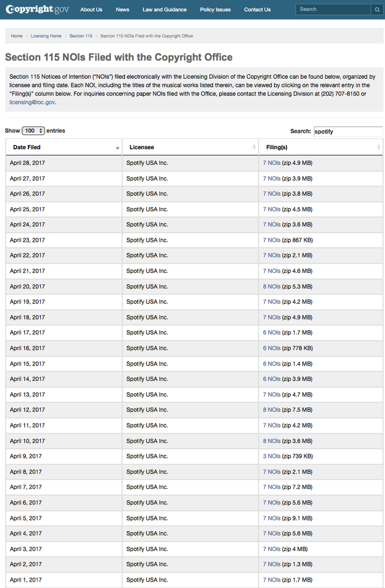Open 6 NOIs filing for April 15, 2017
The width and height of the screenshot is (385, 588).
(272, 364)
